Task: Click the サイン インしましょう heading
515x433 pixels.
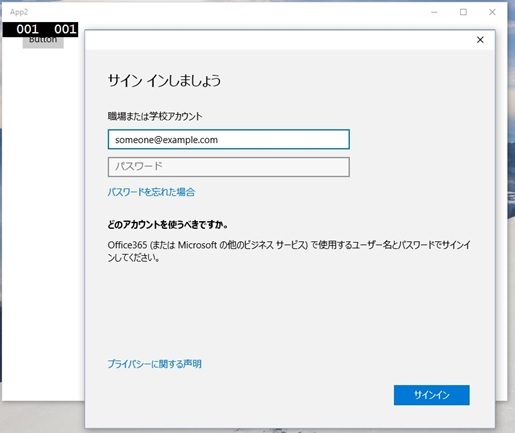Action: click(164, 81)
